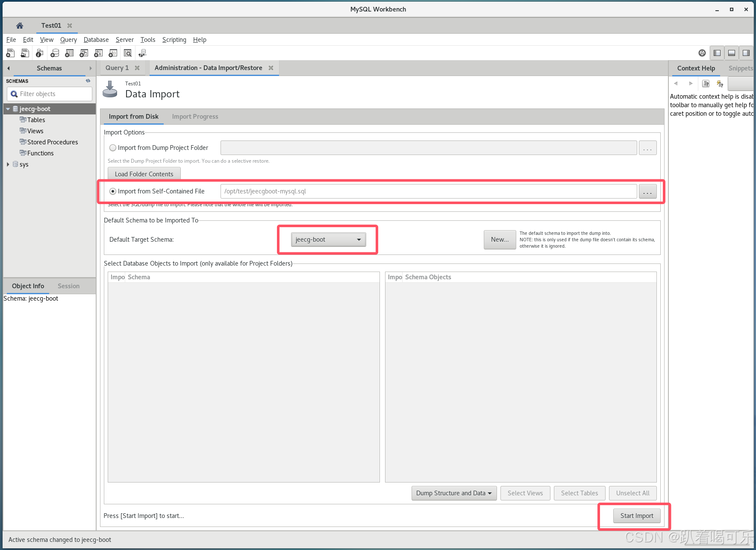The width and height of the screenshot is (756, 550).
Task: Open Dump Structure and Data dropdown
Action: pos(454,493)
